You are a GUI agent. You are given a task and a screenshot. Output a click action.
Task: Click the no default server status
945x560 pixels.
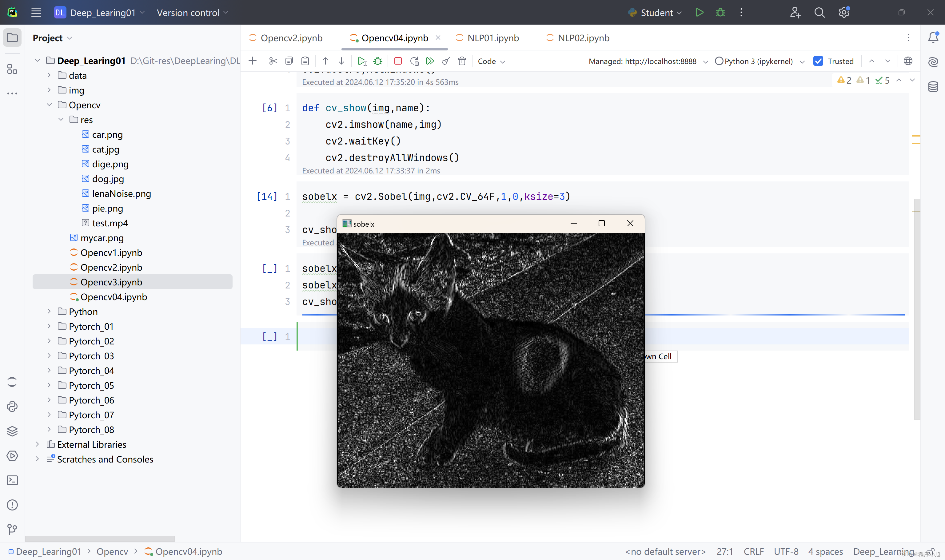pyautogui.click(x=665, y=551)
